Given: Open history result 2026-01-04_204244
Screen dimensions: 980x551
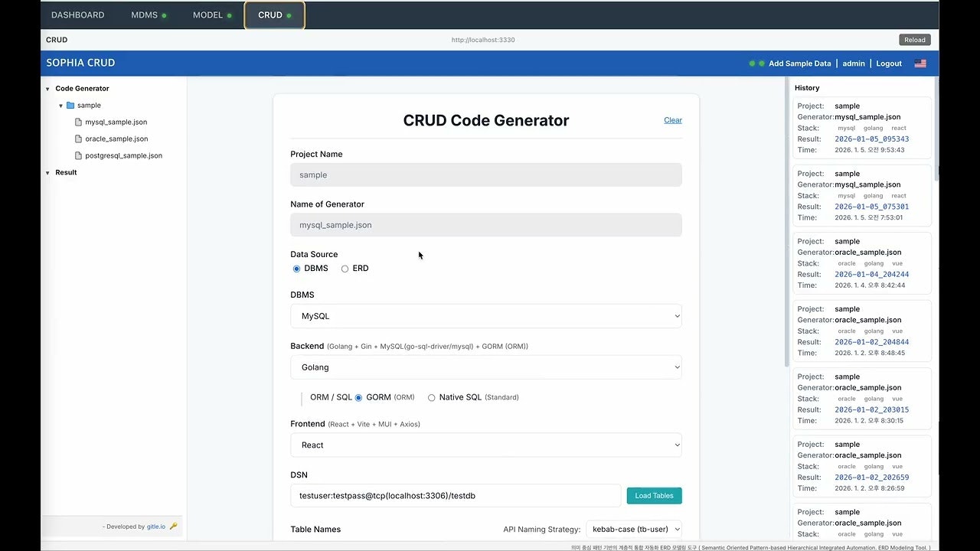Looking at the screenshot, I should [x=871, y=274].
